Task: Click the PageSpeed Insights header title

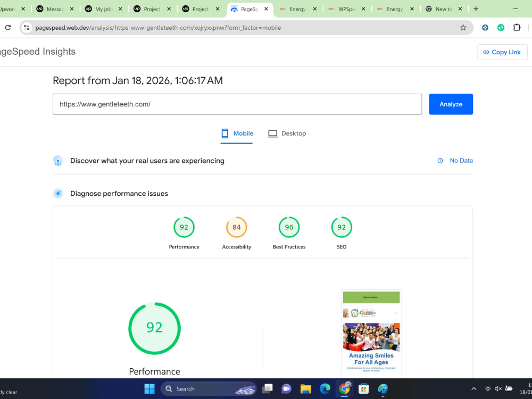Action: [38, 52]
